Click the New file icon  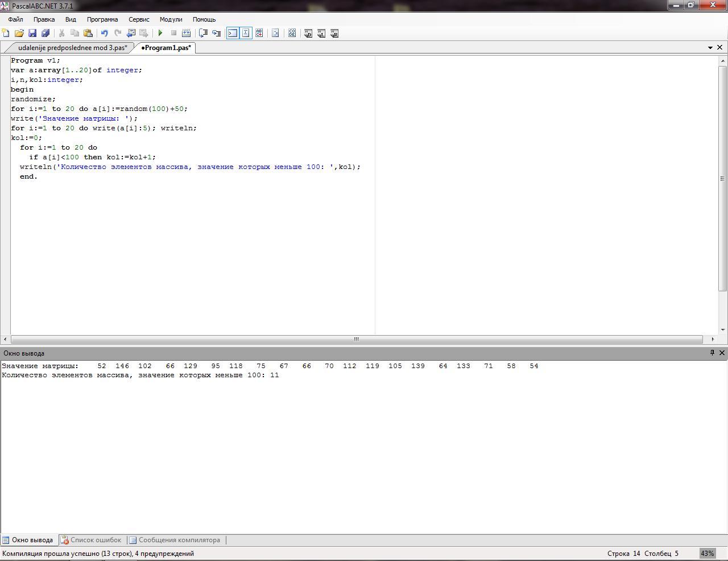coord(6,34)
